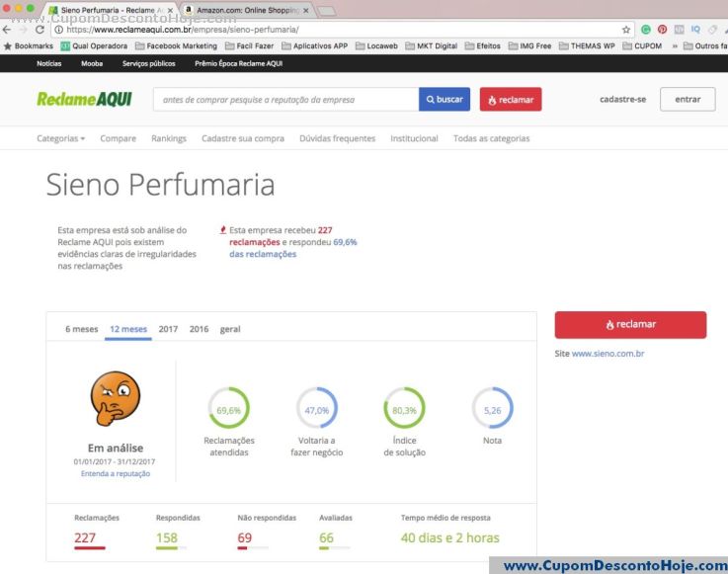Click the 158 Respondidas count
728x574 pixels.
[x=167, y=537]
